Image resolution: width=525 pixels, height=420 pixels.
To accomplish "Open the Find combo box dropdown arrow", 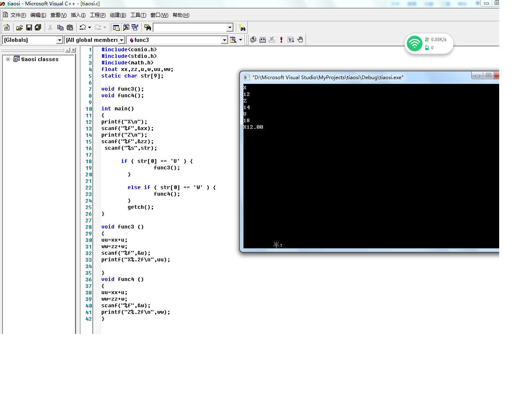I will tap(230, 27).
